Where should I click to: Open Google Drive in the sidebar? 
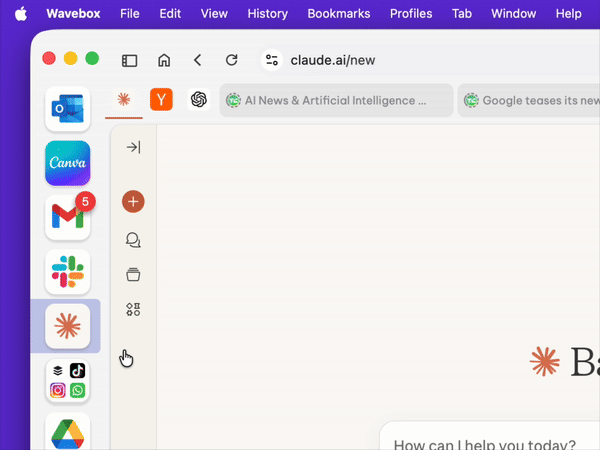67,434
